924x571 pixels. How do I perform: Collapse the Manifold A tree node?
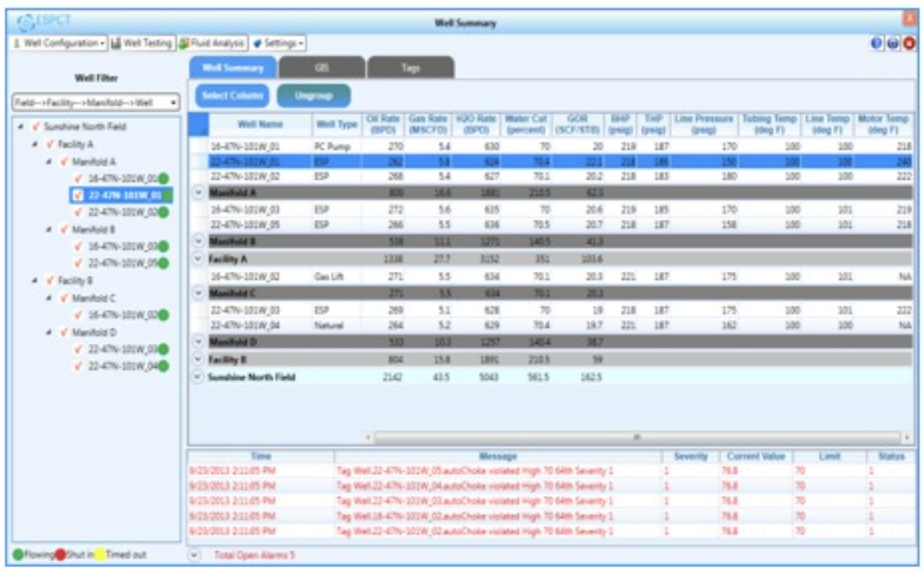point(49,162)
